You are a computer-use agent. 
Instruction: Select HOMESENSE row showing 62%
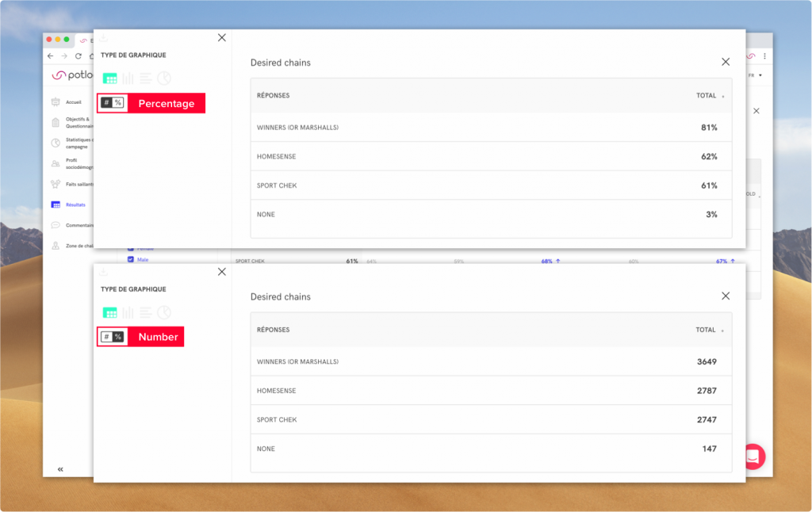pos(491,156)
